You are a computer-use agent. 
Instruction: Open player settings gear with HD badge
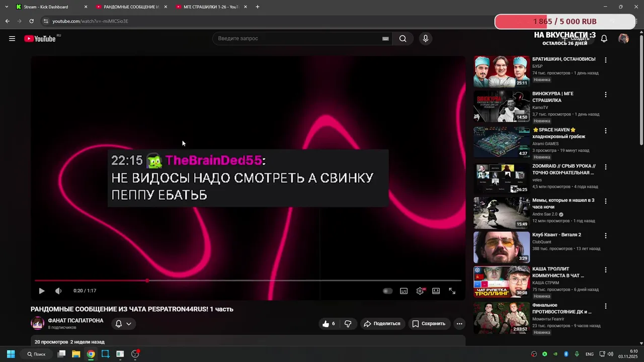point(420,291)
